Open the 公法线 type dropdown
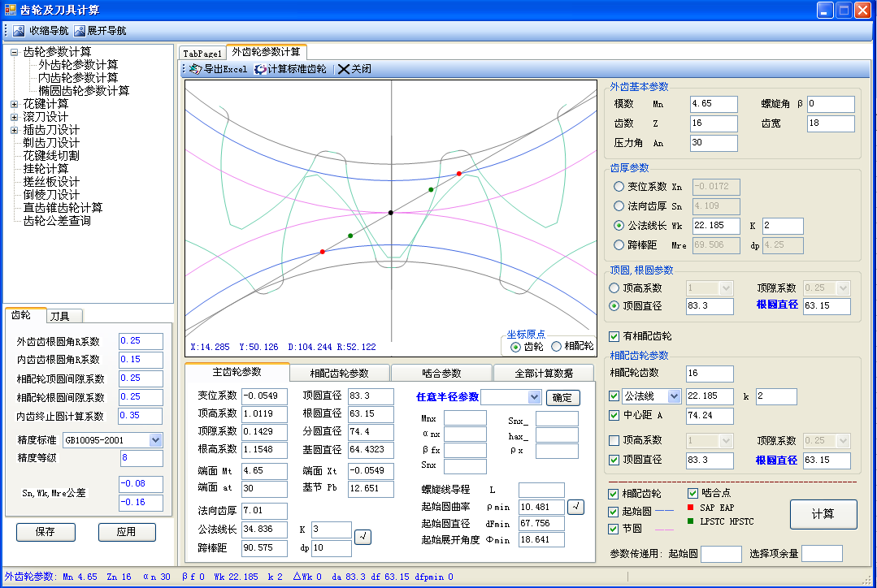877x588 pixels. coord(675,396)
